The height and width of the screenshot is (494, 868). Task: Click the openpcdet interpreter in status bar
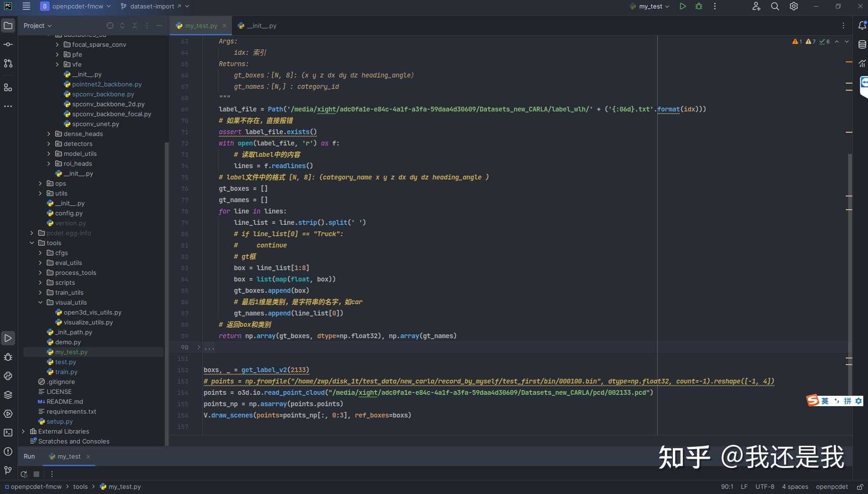(832, 486)
